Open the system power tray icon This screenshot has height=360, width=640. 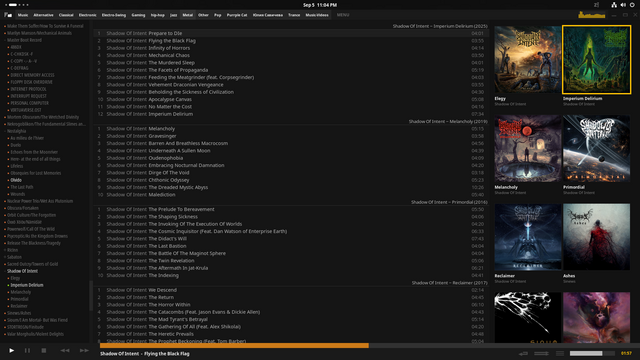click(632, 5)
